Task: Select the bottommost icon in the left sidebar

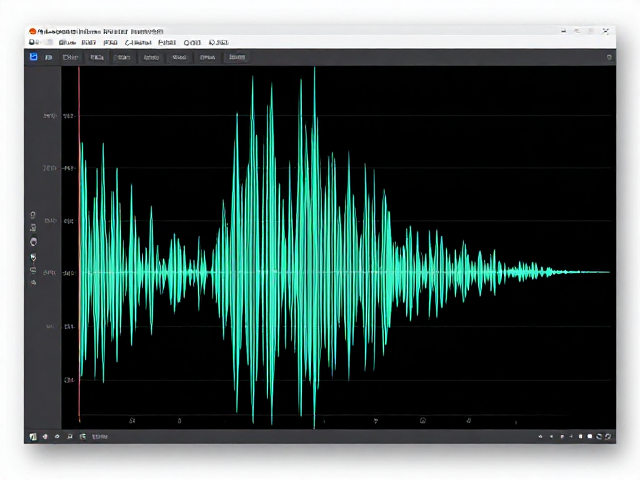Action: pos(34,282)
